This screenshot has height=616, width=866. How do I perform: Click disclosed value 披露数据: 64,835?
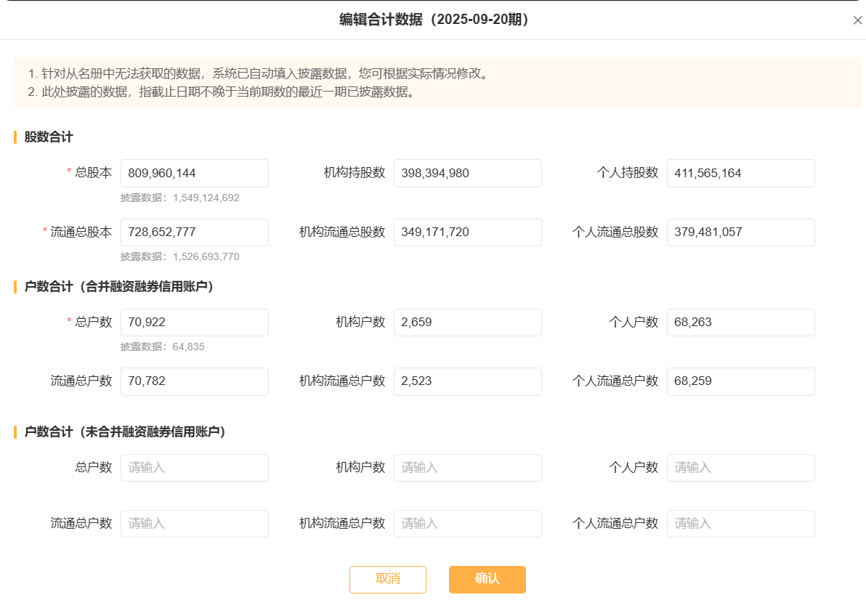(163, 347)
